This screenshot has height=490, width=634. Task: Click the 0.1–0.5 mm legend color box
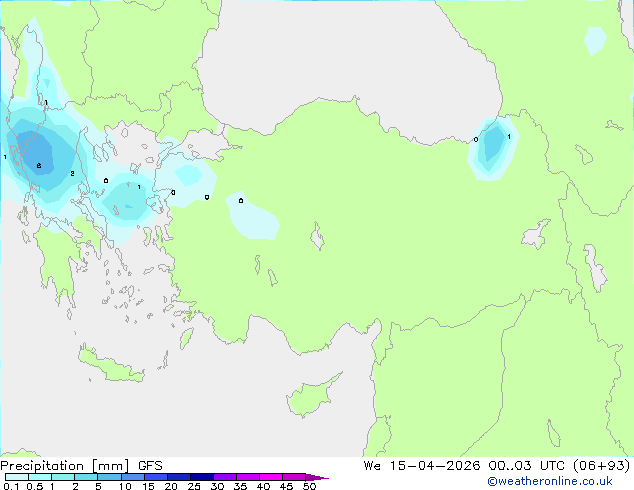[17, 477]
